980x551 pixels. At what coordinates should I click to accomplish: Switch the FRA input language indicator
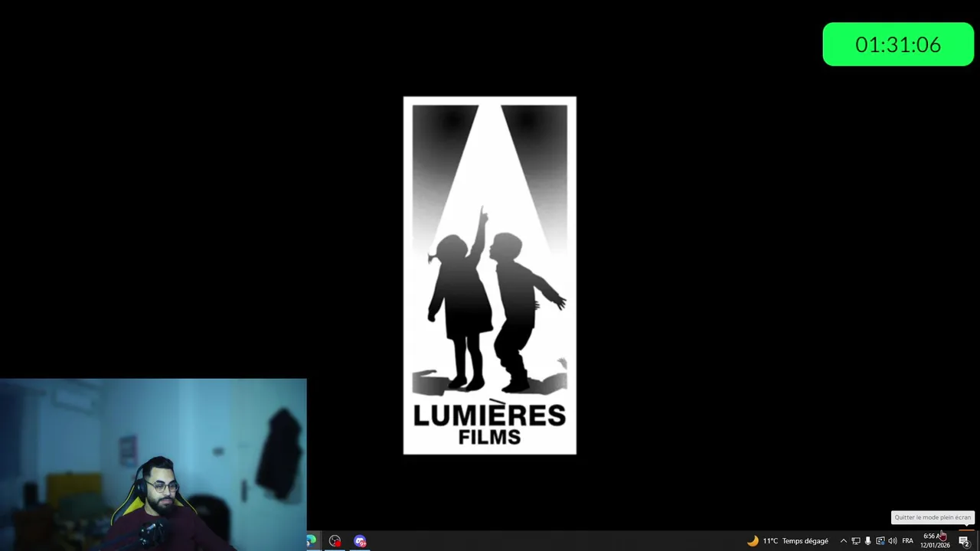click(908, 541)
